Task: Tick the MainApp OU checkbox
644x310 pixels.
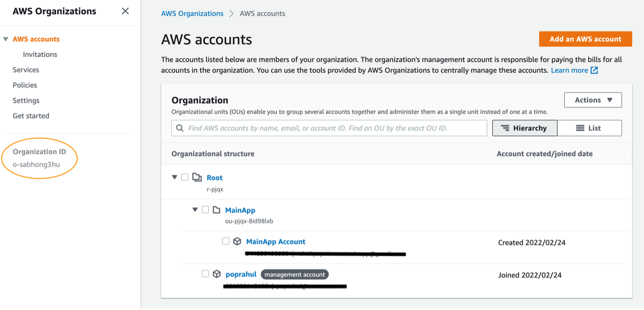Action: (205, 210)
